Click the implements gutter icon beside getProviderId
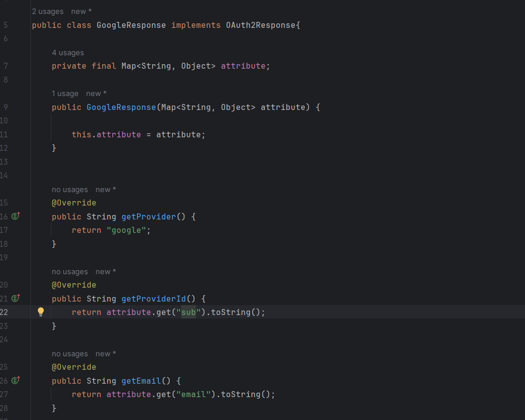This screenshot has width=525, height=420. click(16, 298)
